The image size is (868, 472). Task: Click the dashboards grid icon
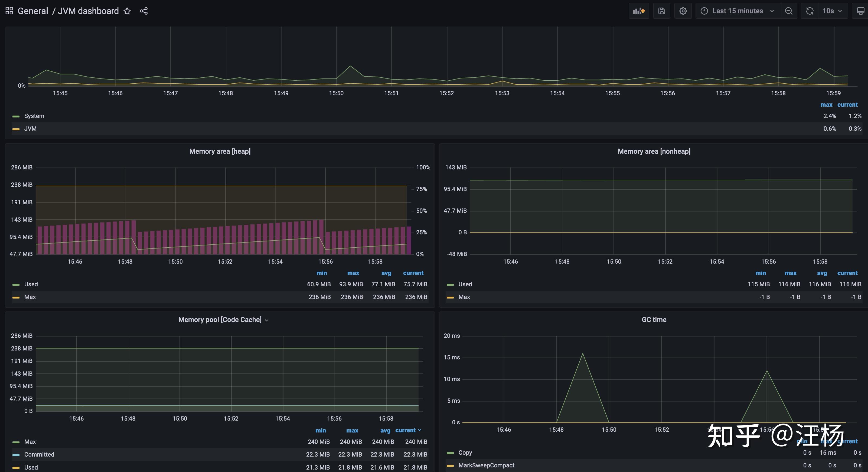[x=9, y=11]
